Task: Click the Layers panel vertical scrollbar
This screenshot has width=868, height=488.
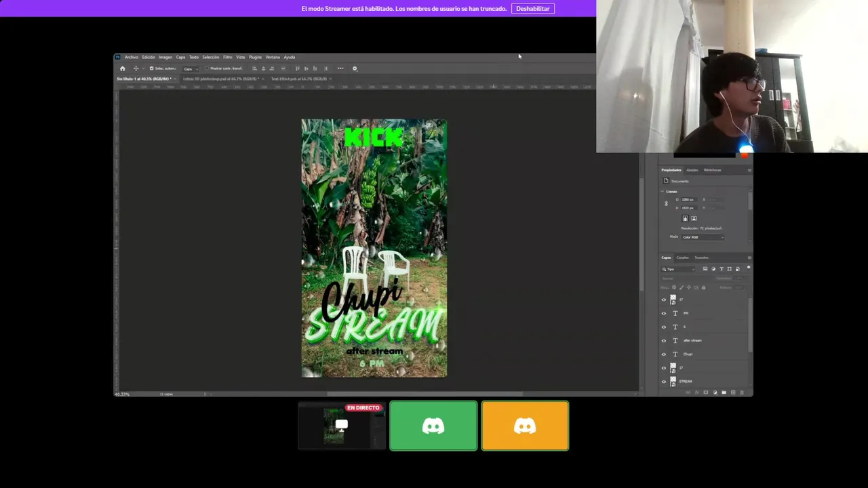Action: click(x=749, y=325)
